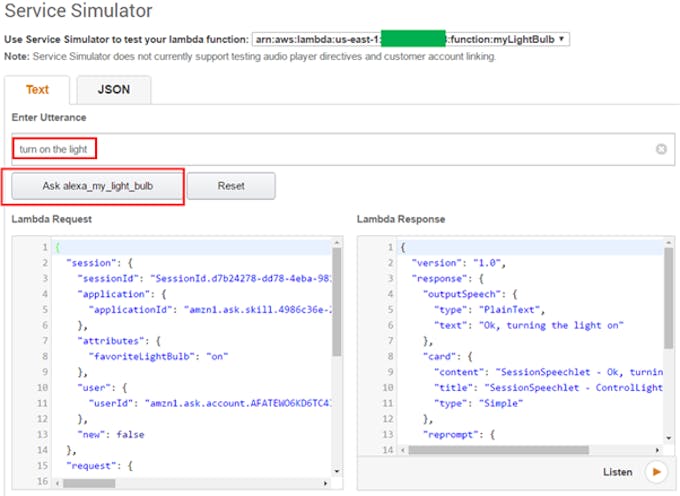This screenshot has width=680, height=496.
Task: Click the "type": "Simple" line in response
Action: pyautogui.click(x=479, y=403)
